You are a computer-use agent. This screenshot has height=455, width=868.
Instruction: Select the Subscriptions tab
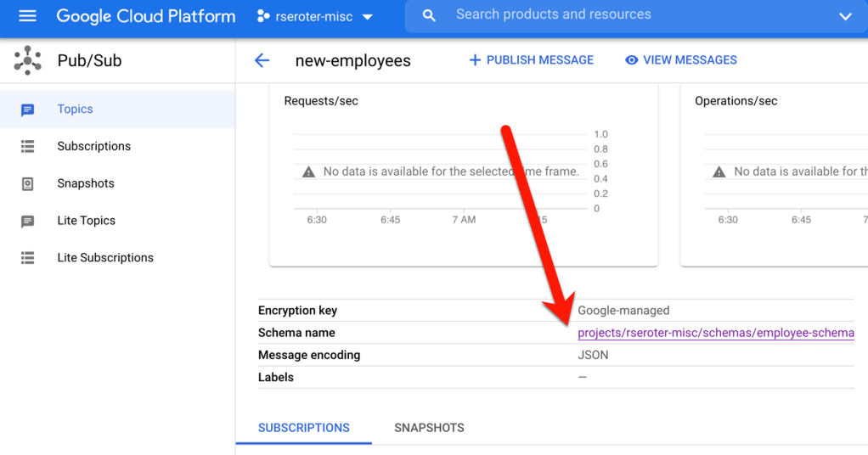pos(303,428)
